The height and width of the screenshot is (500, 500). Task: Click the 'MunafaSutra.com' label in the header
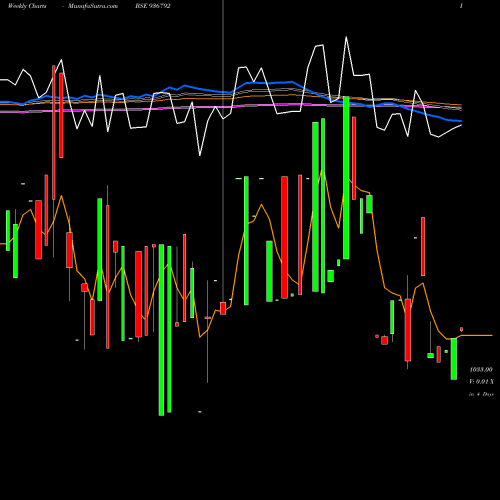pos(93,6)
